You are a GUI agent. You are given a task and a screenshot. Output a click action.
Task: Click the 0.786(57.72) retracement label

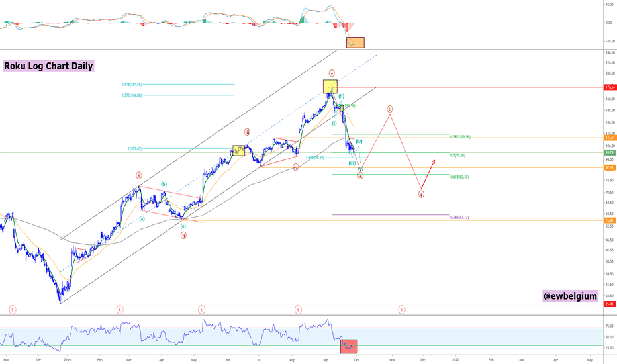[459, 217]
